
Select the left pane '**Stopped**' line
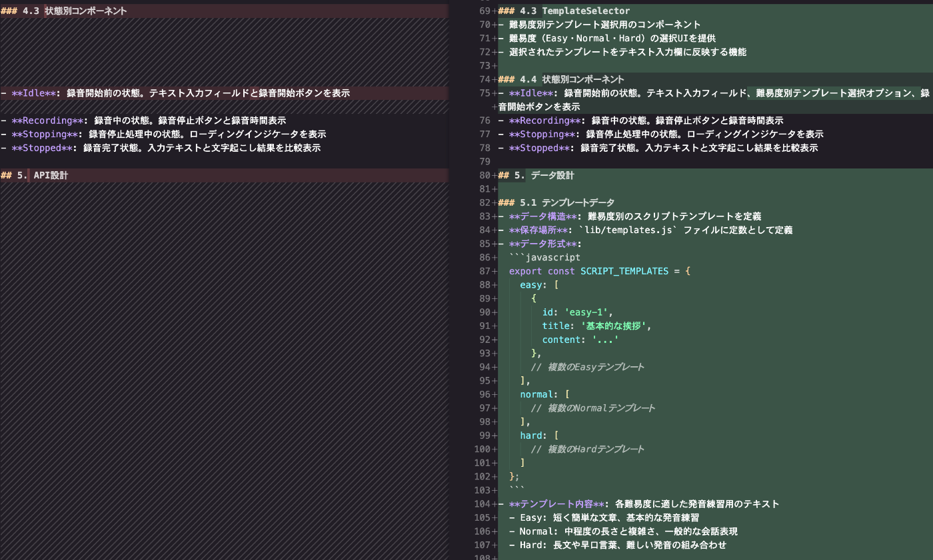161,148
